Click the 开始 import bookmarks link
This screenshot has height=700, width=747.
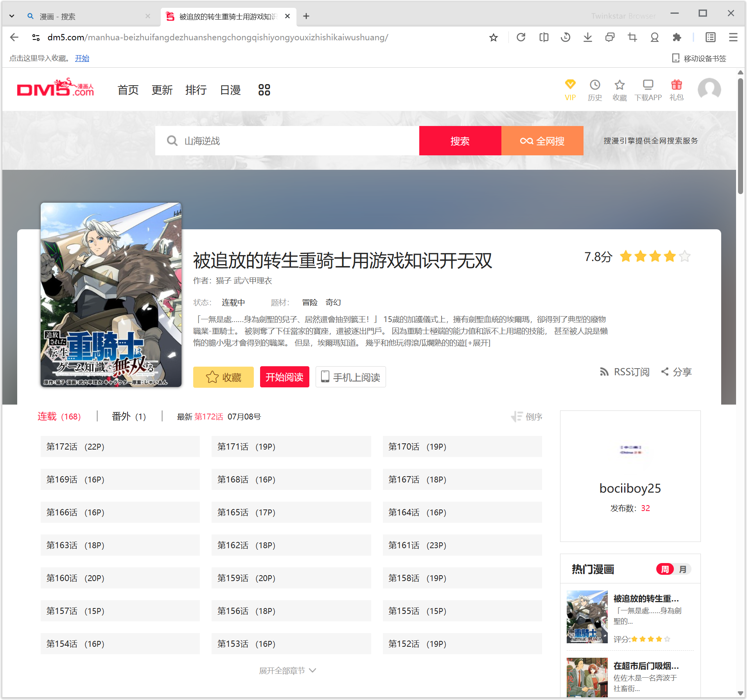point(82,58)
